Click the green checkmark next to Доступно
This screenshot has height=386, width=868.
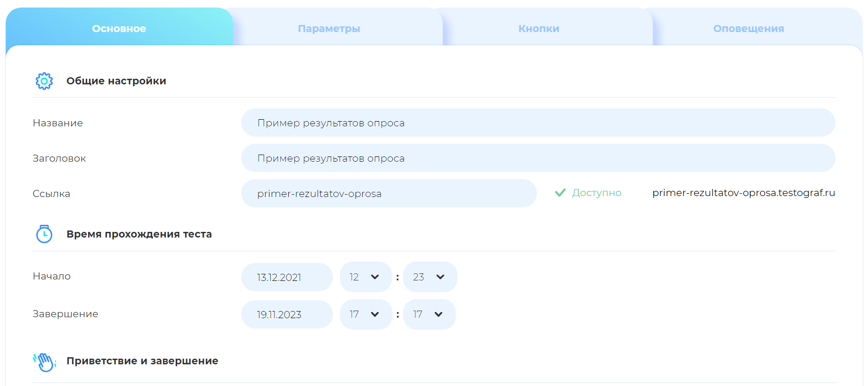tap(560, 193)
